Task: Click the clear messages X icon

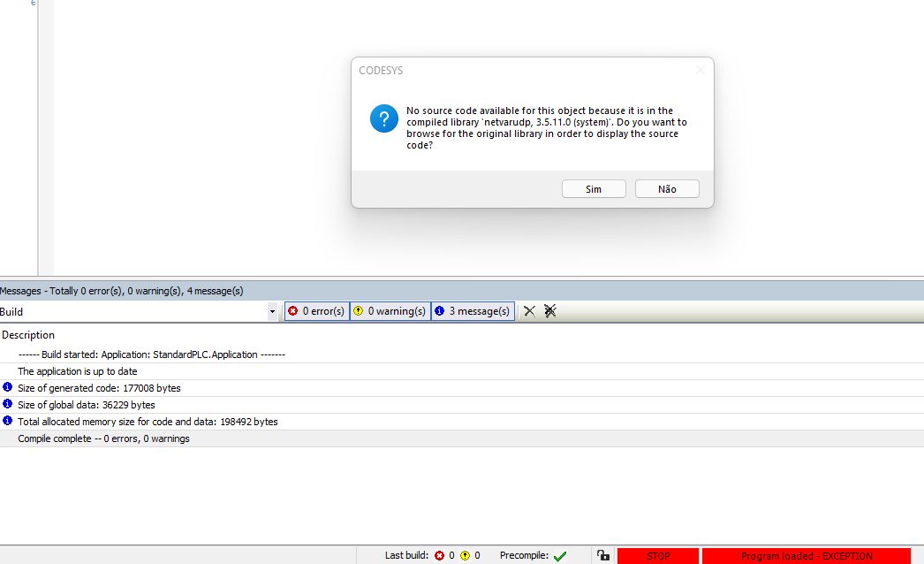Action: (x=529, y=311)
